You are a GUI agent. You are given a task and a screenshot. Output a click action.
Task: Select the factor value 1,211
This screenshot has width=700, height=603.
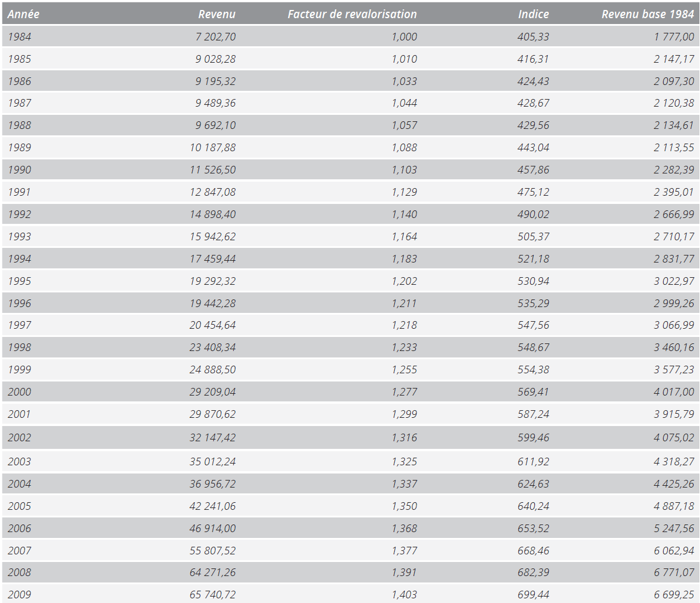click(x=404, y=304)
